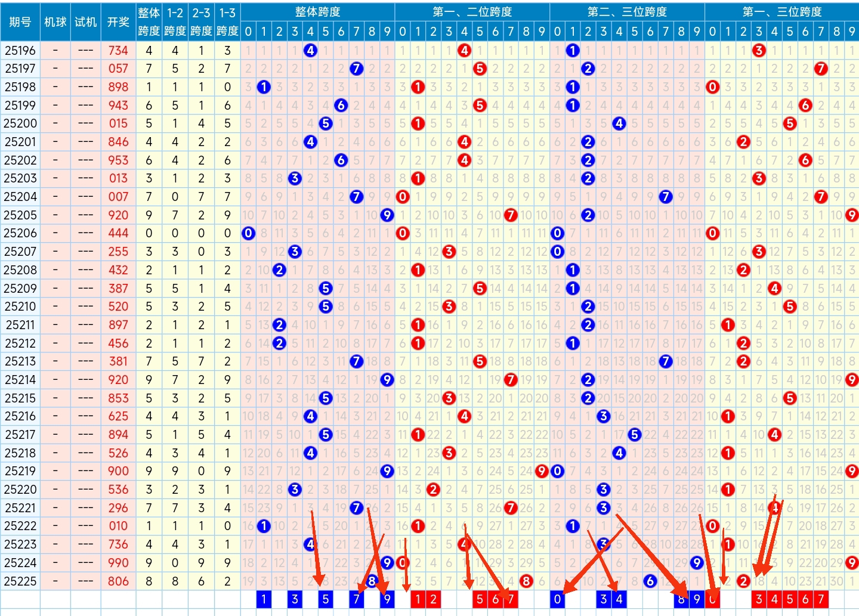
Task: Click blue ball 6 in row 25225
Action: [650, 581]
